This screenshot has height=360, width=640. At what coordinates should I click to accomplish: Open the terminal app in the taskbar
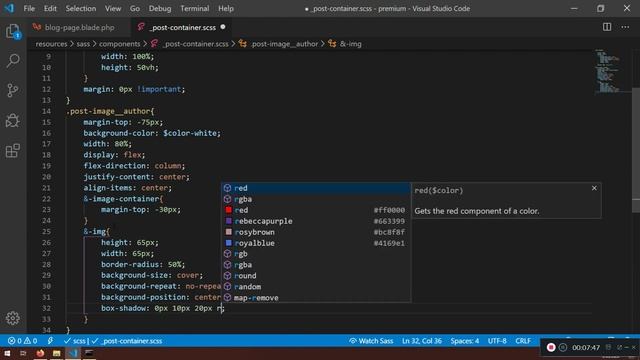89,353
